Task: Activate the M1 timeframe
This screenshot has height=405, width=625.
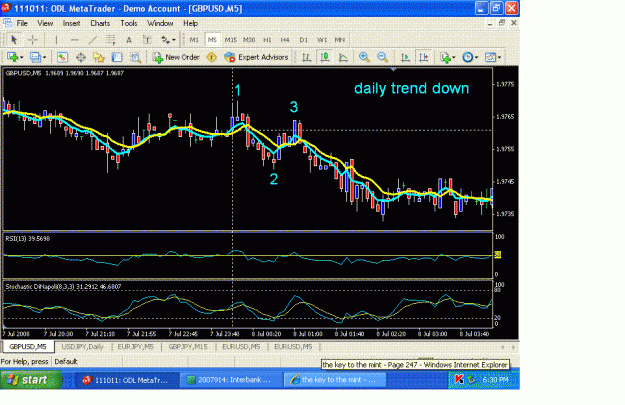Action: (194, 40)
